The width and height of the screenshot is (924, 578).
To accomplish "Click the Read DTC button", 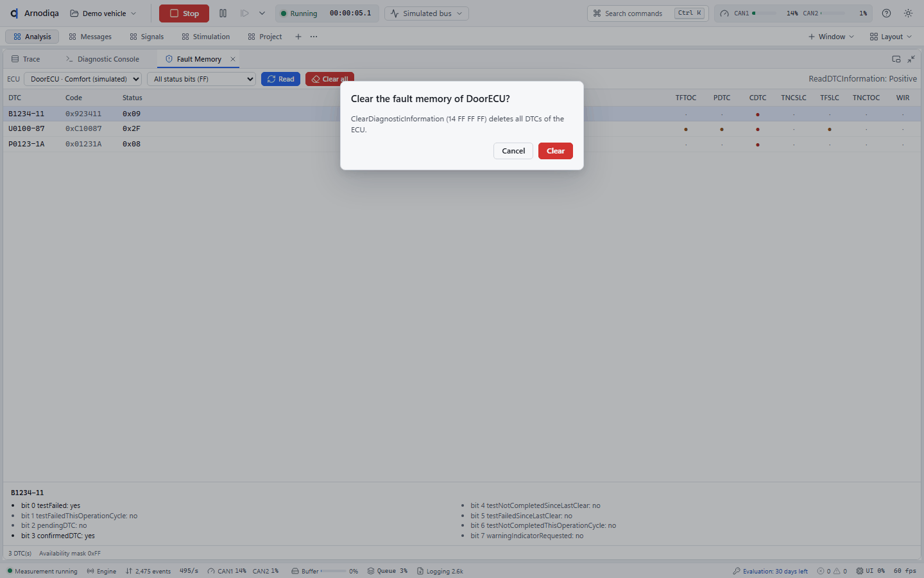I will pyautogui.click(x=280, y=79).
